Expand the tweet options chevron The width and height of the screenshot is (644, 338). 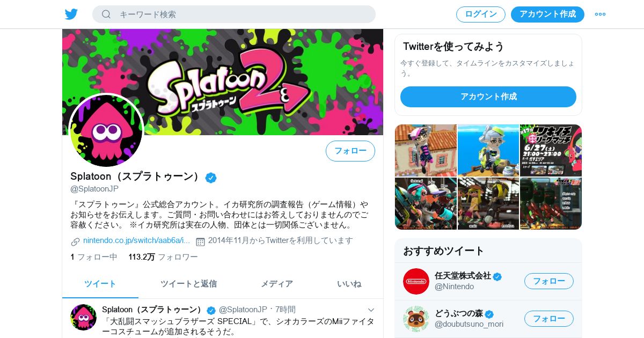(371, 310)
